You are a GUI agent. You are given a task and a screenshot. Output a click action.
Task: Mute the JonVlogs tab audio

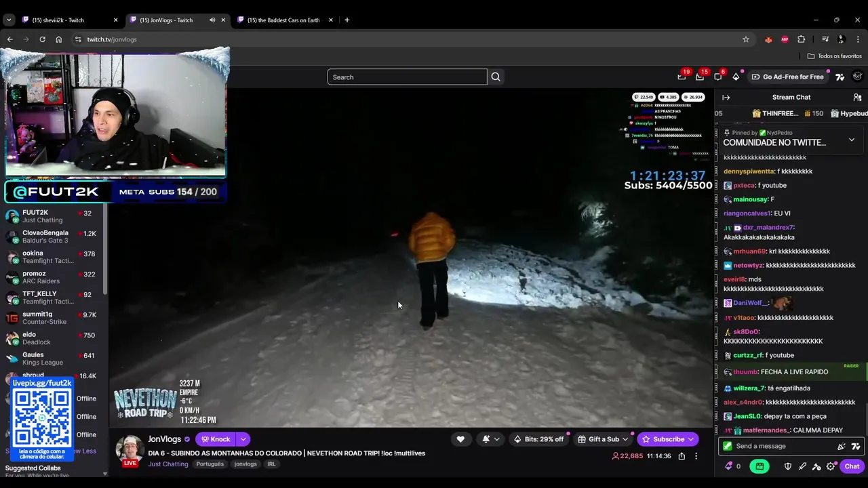point(212,20)
